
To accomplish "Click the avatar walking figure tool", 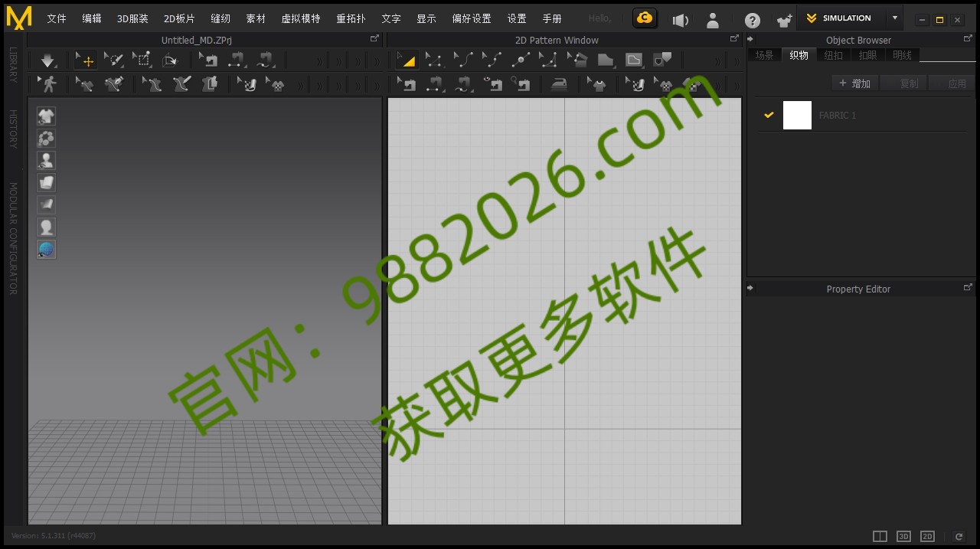I will click(48, 84).
